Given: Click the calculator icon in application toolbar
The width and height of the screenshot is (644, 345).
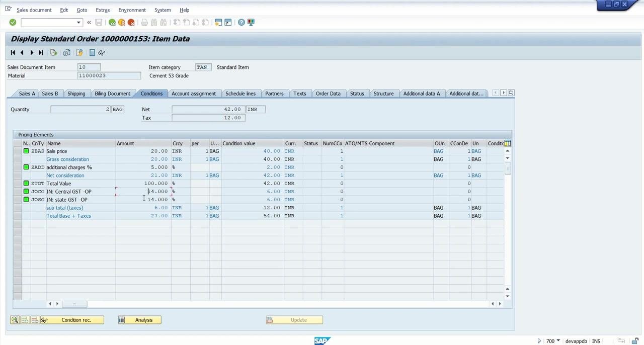Looking at the screenshot, I should click(x=92, y=53).
